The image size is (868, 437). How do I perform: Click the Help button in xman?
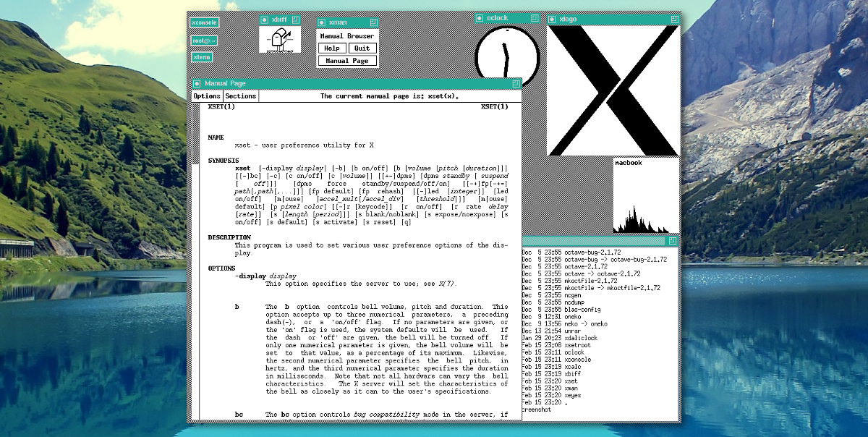point(332,48)
